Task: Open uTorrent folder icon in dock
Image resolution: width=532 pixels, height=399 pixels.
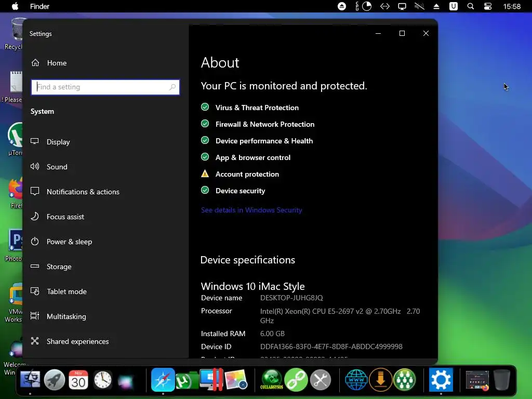Action: pyautogui.click(x=187, y=380)
